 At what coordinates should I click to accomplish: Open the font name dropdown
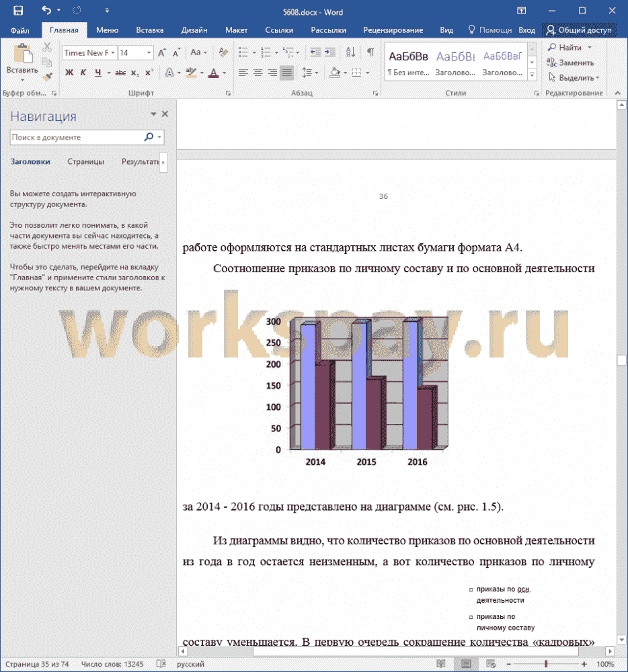pos(113,52)
